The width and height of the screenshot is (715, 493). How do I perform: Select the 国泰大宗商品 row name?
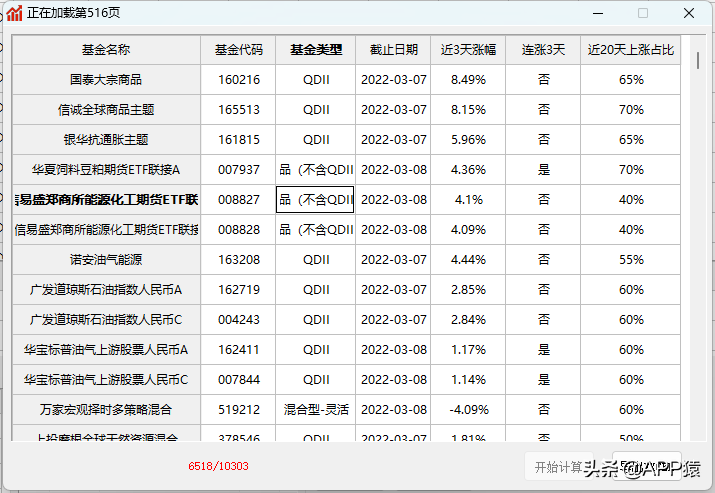[106, 80]
